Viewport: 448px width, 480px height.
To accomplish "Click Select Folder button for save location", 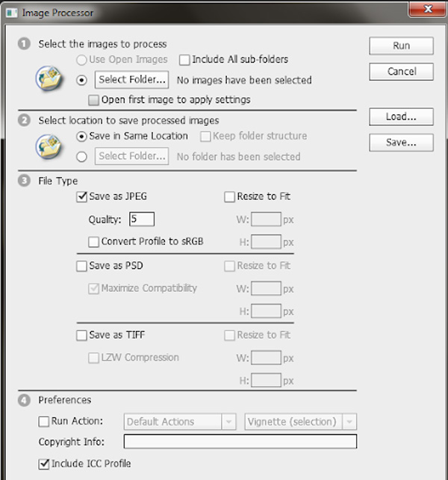I will 131,156.
